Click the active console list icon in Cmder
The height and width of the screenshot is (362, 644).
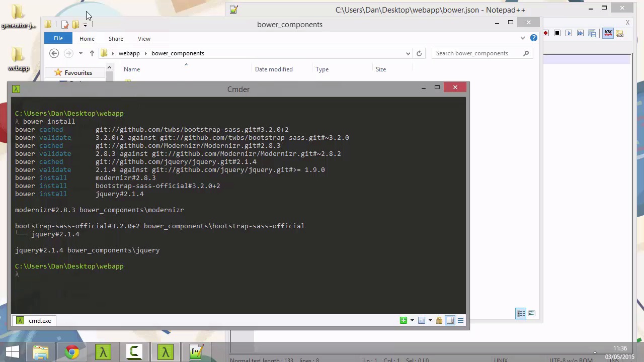422,320
